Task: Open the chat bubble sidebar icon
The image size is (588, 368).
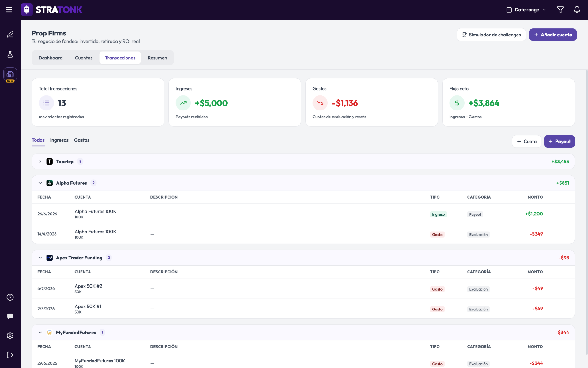Action: (10, 316)
